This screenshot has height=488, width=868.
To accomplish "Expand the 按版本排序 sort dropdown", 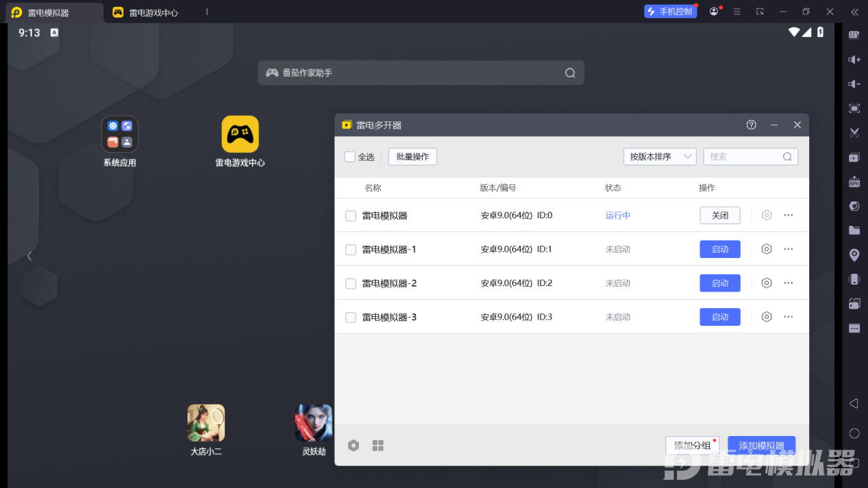I will tap(660, 157).
